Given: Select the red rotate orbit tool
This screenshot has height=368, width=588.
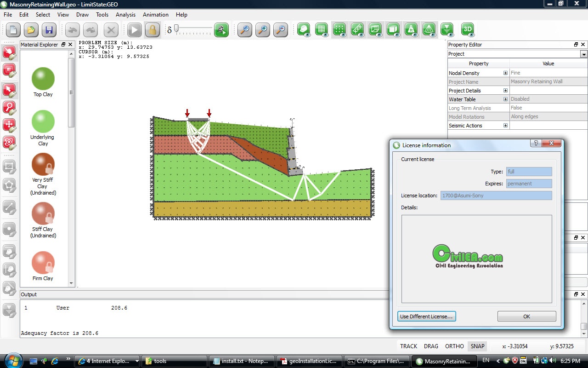Looking at the screenshot, I should [x=10, y=143].
